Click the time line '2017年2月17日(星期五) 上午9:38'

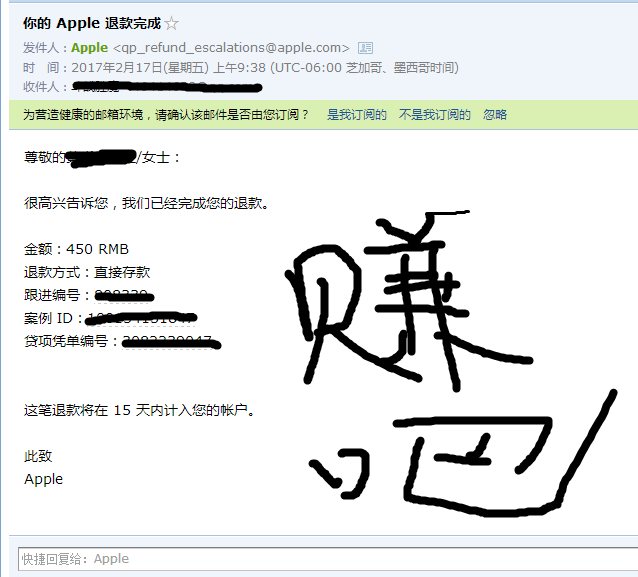[x=168, y=68]
